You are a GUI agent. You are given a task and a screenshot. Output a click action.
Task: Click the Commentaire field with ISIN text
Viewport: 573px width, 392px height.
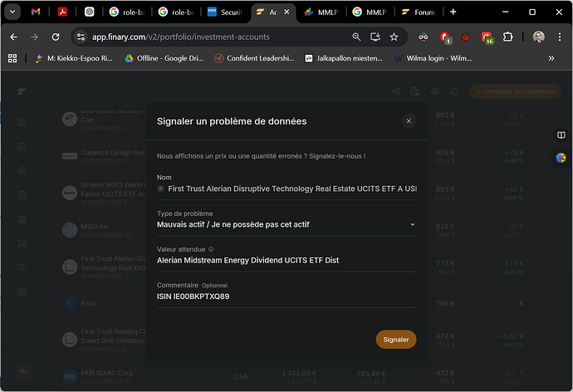(286, 296)
